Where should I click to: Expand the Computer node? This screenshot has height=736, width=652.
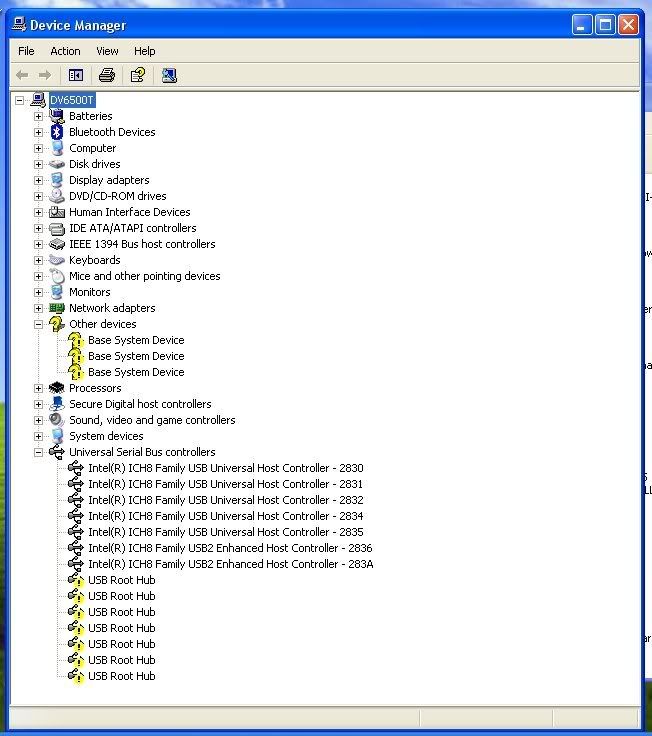click(38, 148)
